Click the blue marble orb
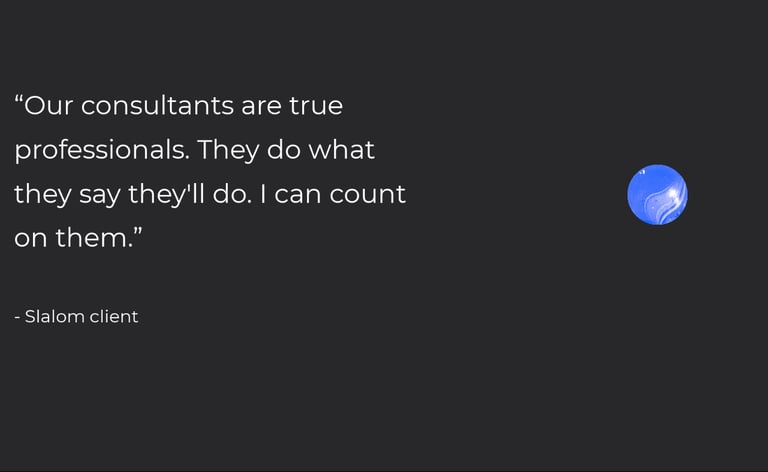Image resolution: width=768 pixels, height=472 pixels. (657, 194)
